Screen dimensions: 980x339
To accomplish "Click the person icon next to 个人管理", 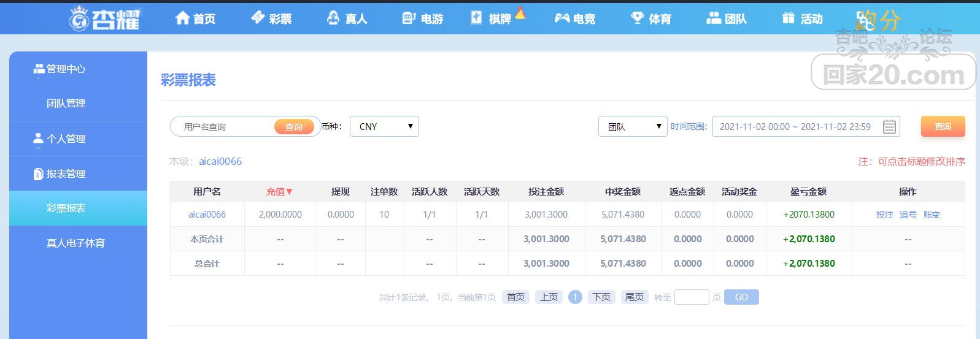I will pos(39,139).
